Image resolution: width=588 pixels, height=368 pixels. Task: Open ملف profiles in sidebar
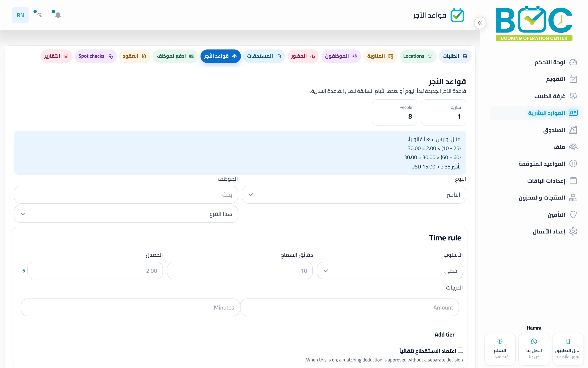click(x=537, y=147)
